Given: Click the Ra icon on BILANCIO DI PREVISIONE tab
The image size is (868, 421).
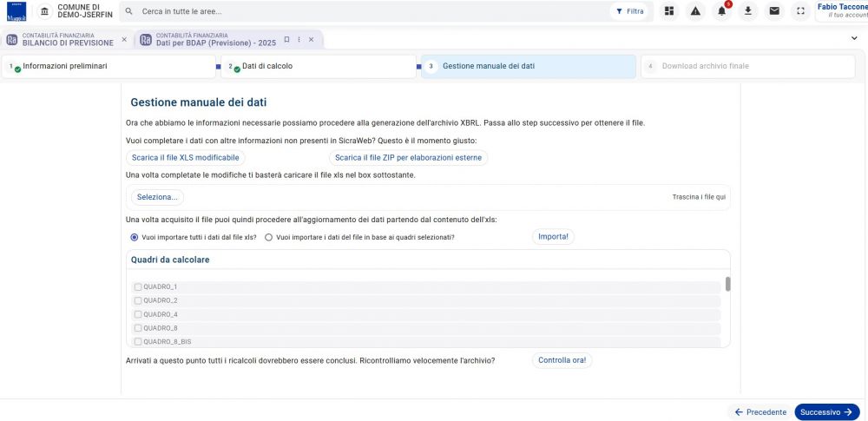Looking at the screenshot, I should click(11, 39).
